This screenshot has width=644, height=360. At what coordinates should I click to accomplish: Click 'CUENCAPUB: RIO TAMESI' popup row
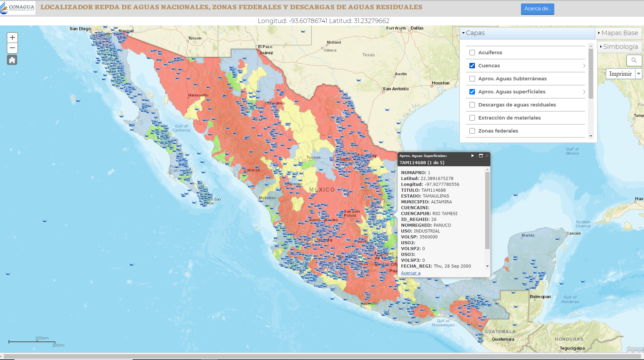click(x=429, y=214)
